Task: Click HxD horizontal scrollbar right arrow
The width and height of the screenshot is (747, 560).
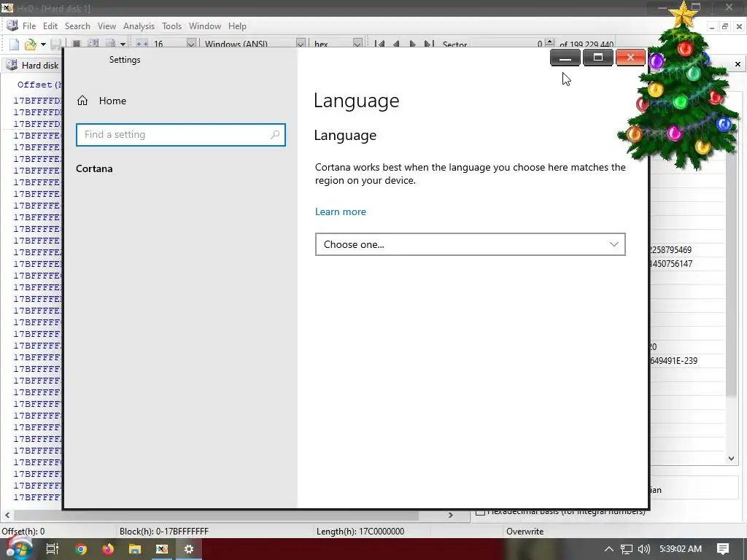Action: tap(451, 516)
